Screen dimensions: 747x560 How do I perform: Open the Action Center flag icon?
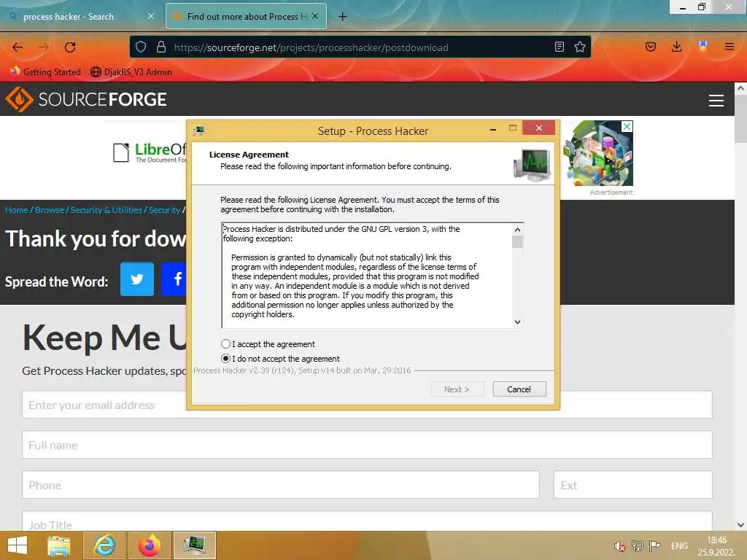(x=655, y=545)
